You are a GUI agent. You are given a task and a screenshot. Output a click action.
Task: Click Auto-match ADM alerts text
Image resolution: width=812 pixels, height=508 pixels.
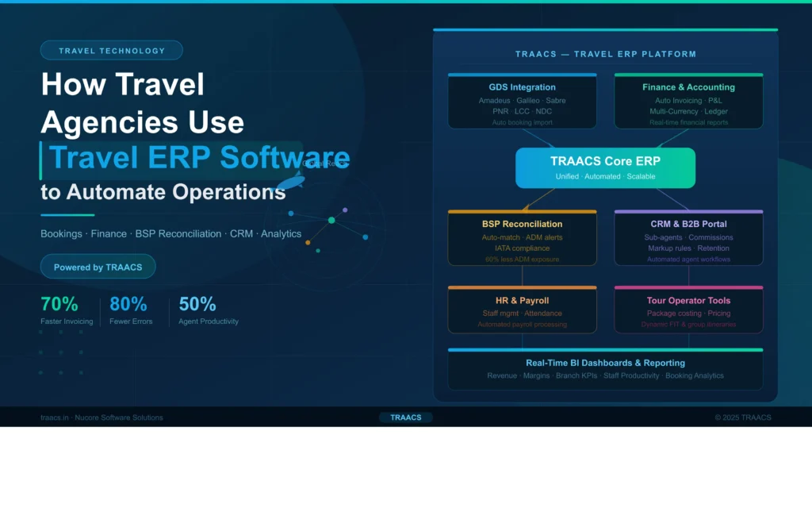tap(522, 237)
